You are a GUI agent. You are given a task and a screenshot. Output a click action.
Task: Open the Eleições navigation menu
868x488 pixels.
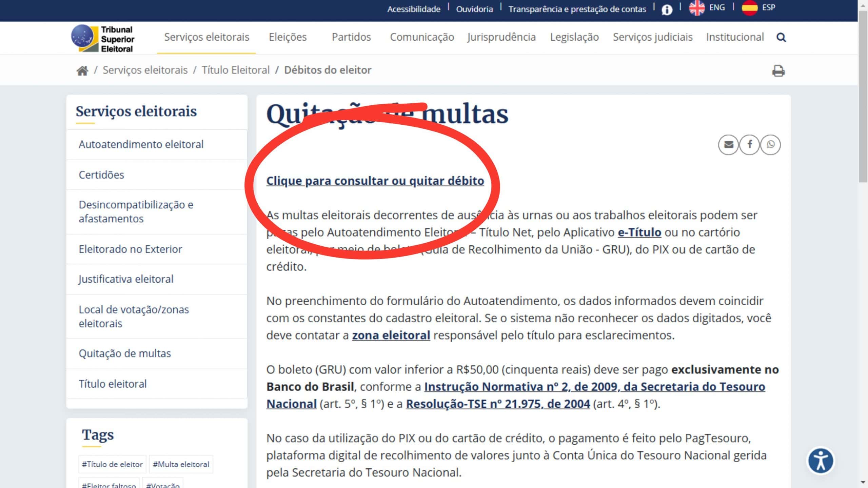(288, 37)
